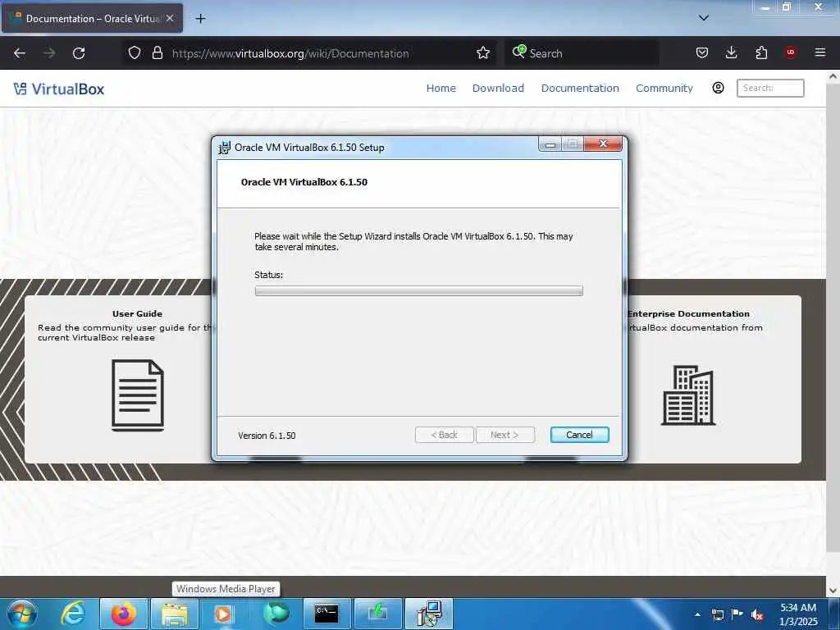Click the 'Oracle VM VirtualBox 6.1.50' header text
Screen dimensions: 840x630
point(304,182)
